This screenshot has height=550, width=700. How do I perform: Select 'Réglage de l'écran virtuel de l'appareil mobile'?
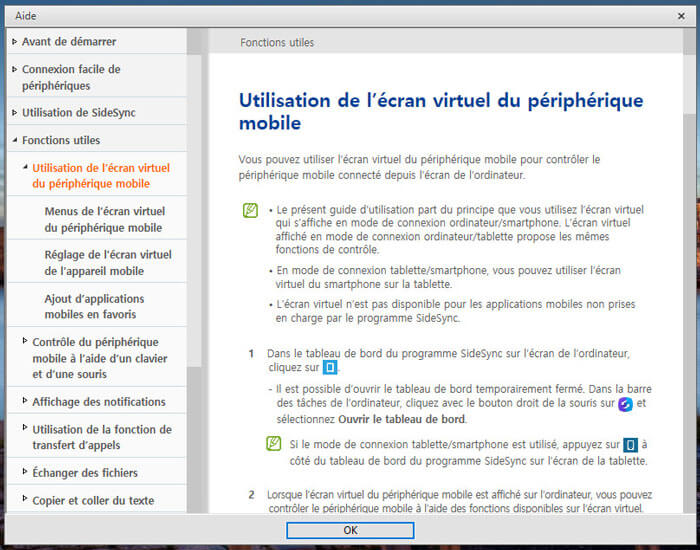pos(108,262)
